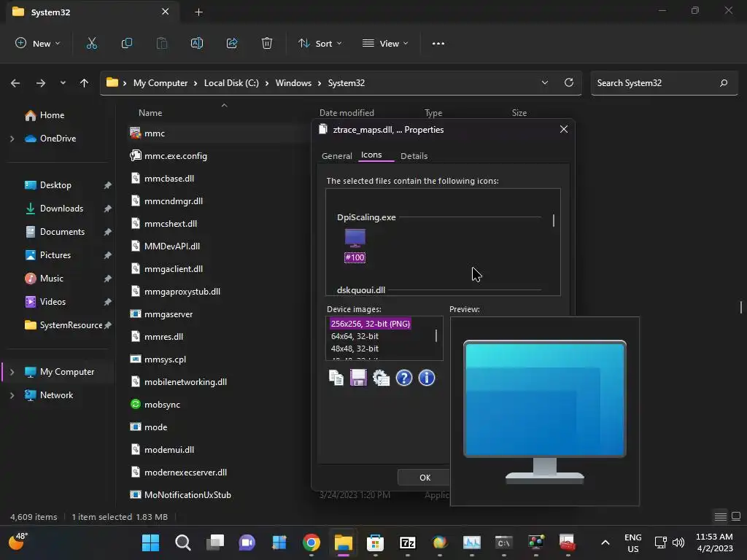Switch to the Details tab
This screenshot has height=560, width=747.
[x=414, y=156]
